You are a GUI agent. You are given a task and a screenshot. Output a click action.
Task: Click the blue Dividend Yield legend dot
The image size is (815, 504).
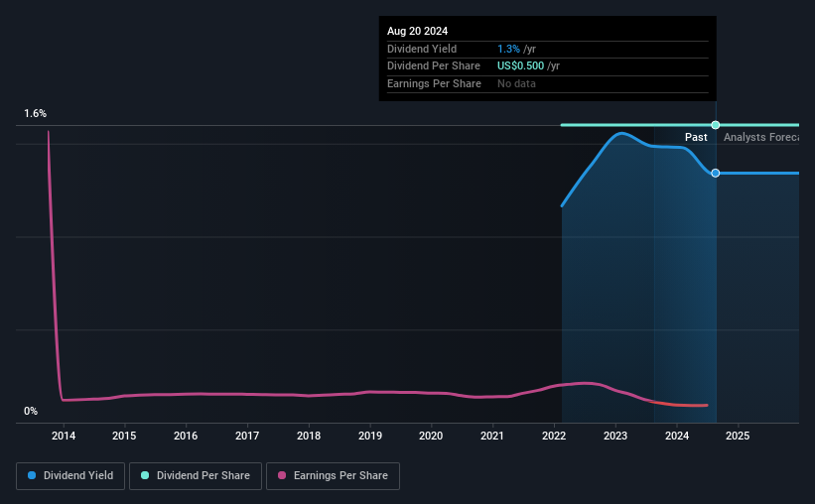(32, 475)
